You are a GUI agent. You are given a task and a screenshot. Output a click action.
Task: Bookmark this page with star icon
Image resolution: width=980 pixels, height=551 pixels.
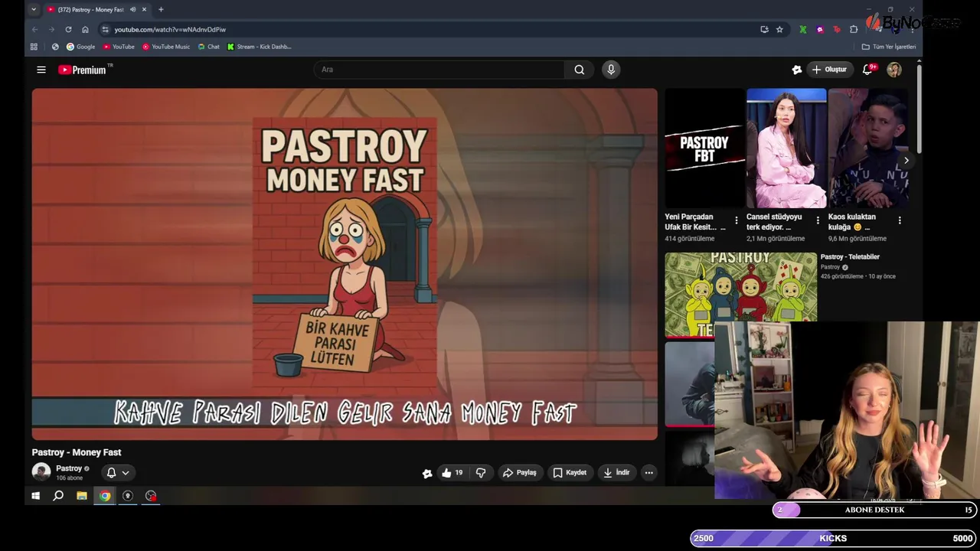[779, 29]
